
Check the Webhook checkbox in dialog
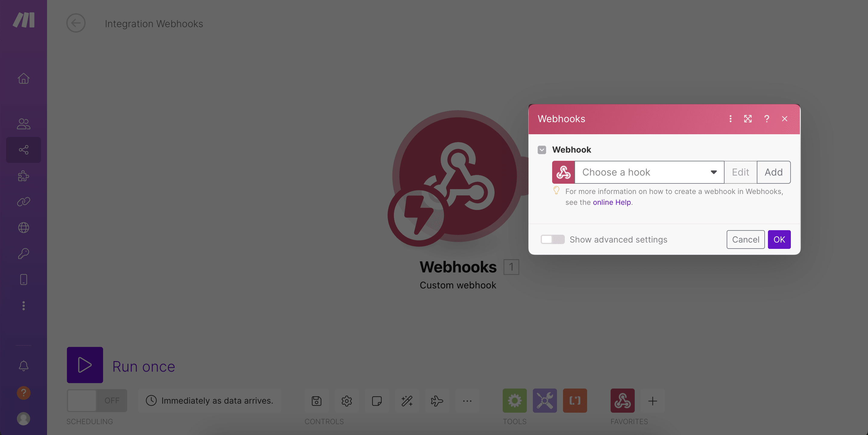(542, 150)
